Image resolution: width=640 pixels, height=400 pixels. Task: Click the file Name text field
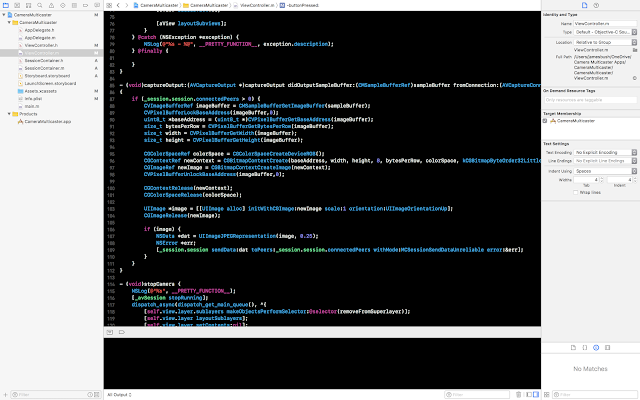(x=606, y=23)
